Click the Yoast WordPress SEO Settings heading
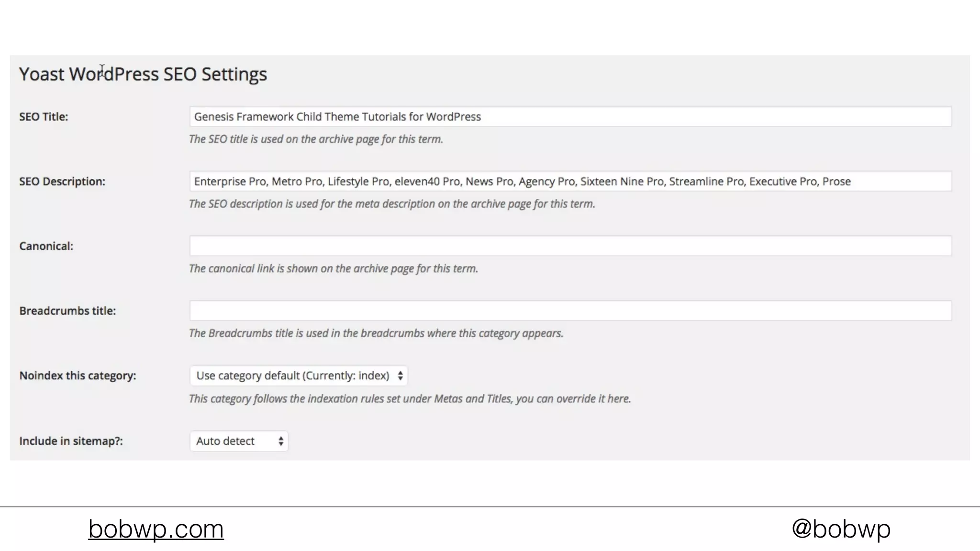980x551 pixels. 143,74
